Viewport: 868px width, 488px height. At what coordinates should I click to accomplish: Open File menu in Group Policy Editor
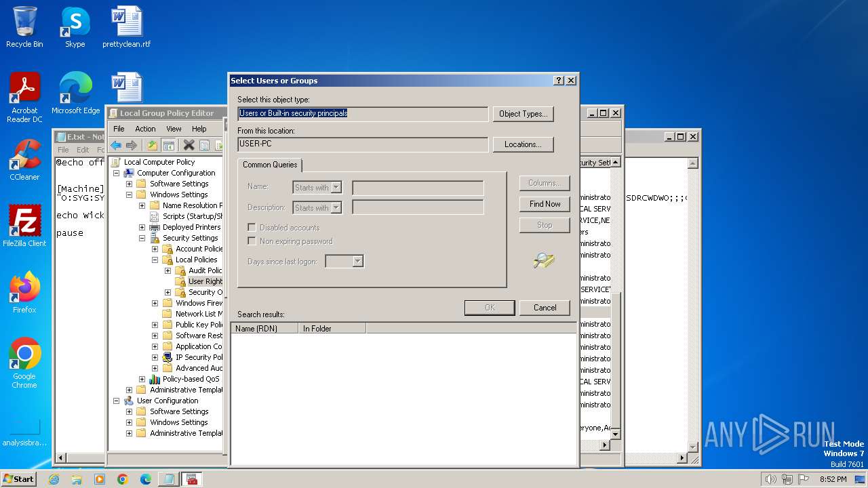tap(119, 129)
